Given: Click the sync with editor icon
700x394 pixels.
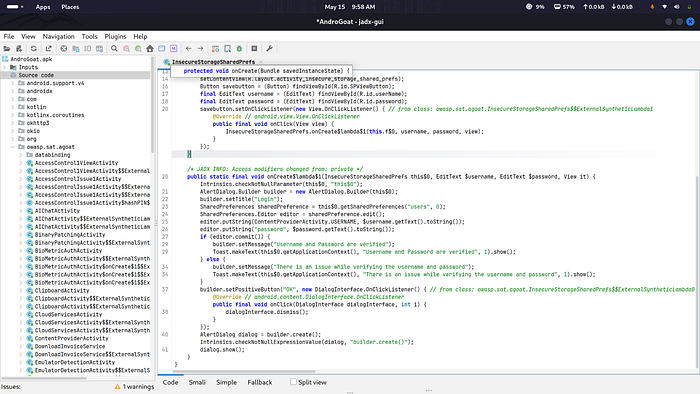Looking at the screenshot, I should pos(64,49).
